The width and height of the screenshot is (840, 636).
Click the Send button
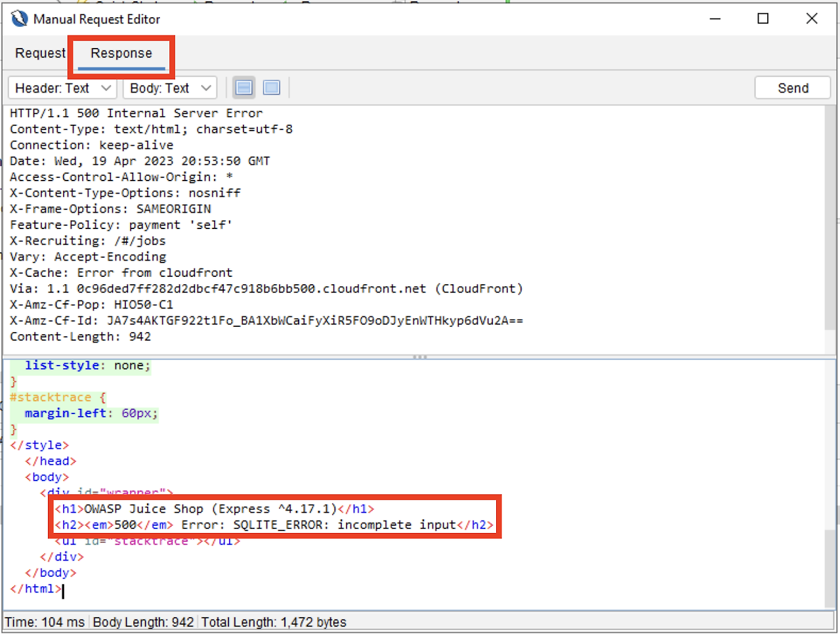point(793,88)
